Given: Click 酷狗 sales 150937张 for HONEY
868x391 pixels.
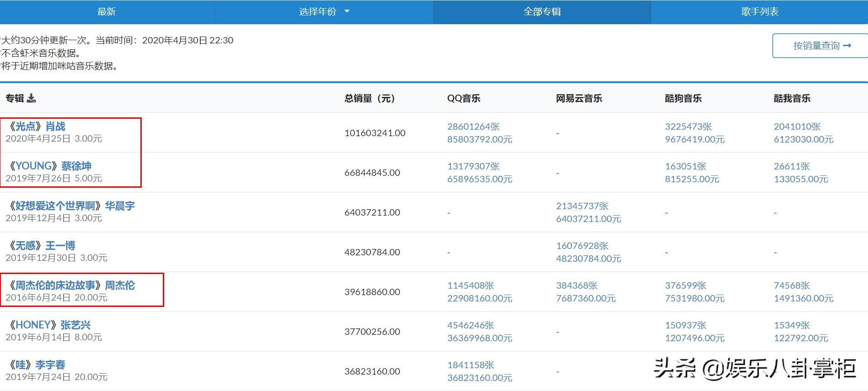Looking at the screenshot, I should pos(686,325).
